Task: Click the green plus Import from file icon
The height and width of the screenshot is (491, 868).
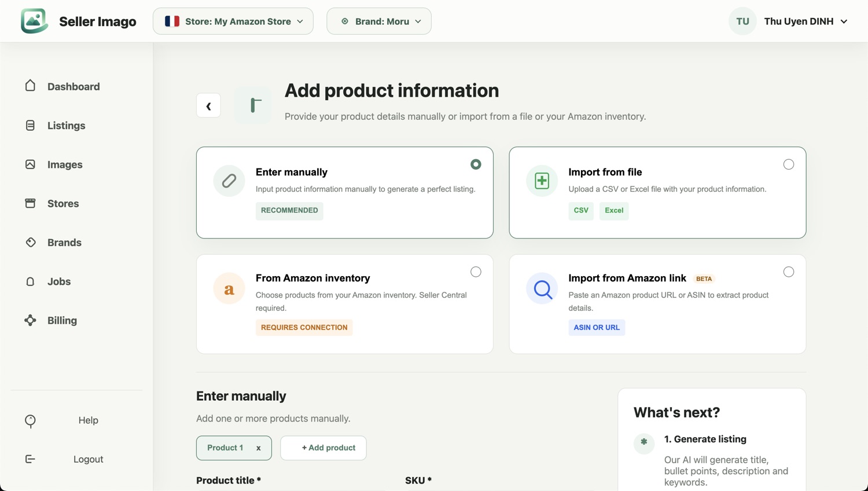Action: click(542, 181)
